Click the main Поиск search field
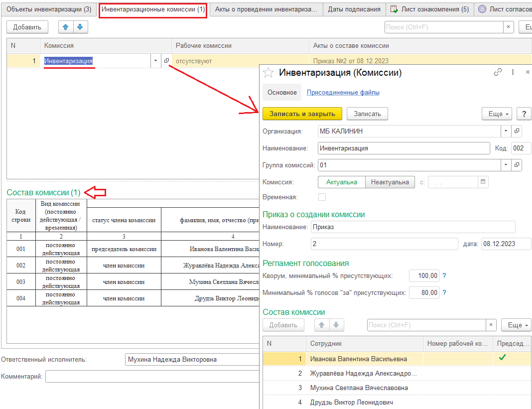Viewport: 532px width, 409px height. pos(444,27)
